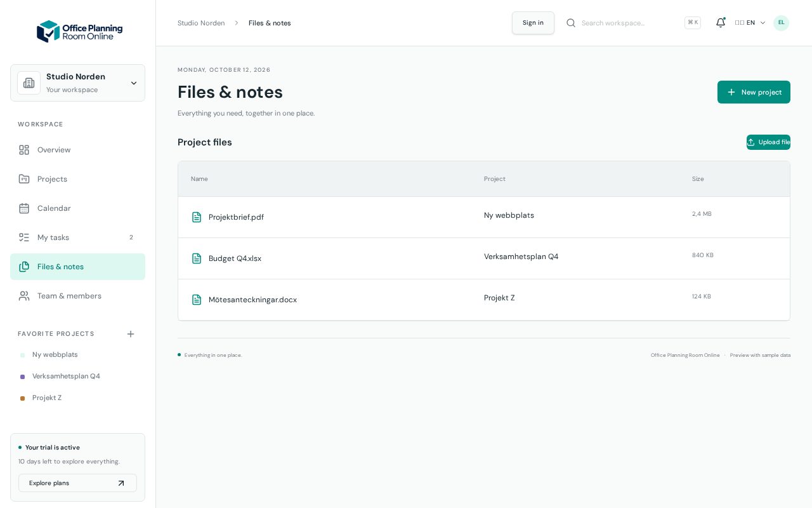This screenshot has width=812, height=508.
Task: Click the Sign in button
Action: tap(533, 23)
